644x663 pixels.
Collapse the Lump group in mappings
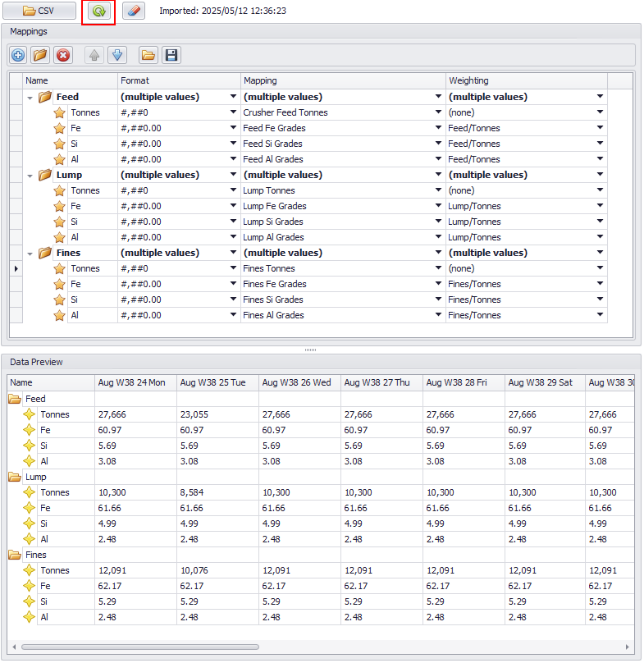tap(30, 176)
